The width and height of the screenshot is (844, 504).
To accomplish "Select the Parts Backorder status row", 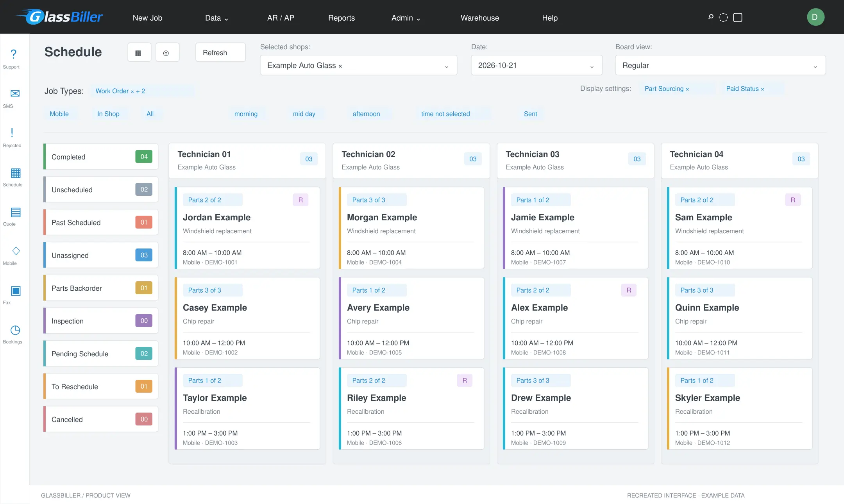I will coord(101,288).
